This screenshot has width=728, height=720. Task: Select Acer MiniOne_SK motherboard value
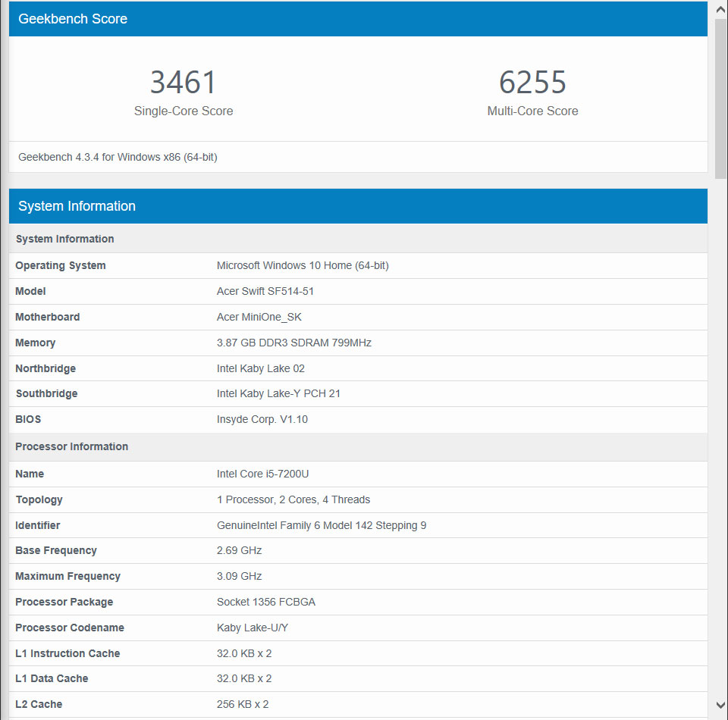click(x=259, y=317)
